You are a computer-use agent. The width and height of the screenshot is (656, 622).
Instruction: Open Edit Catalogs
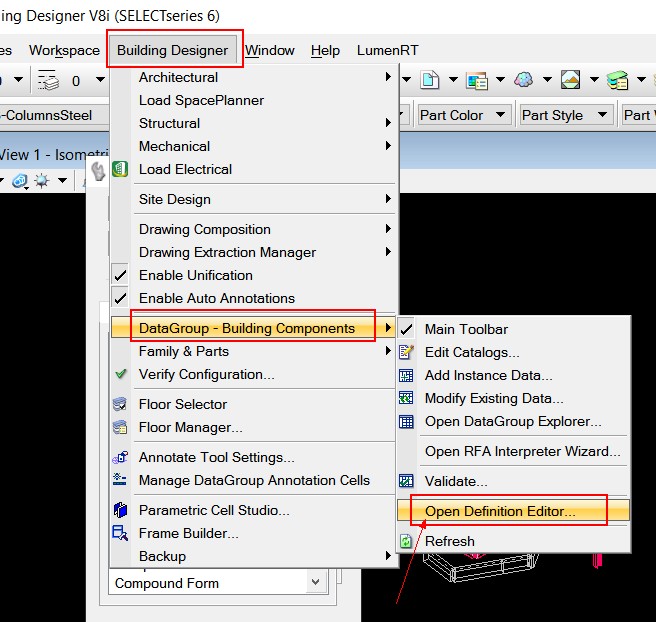coord(513,352)
